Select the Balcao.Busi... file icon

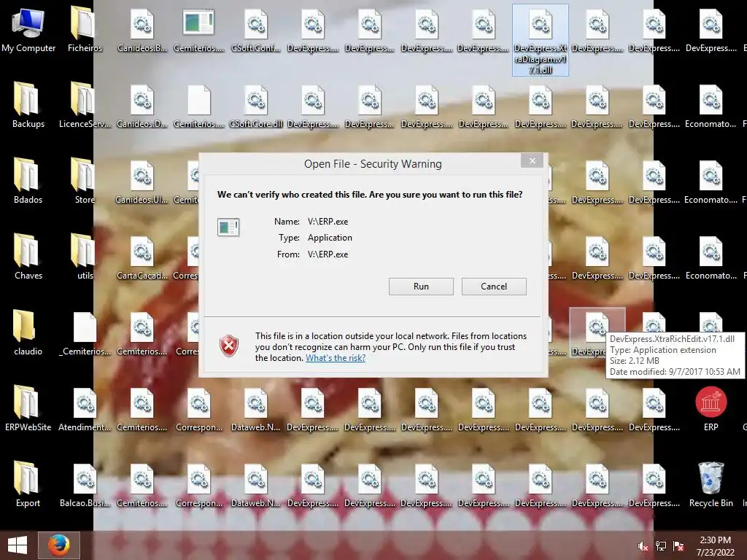[85, 484]
